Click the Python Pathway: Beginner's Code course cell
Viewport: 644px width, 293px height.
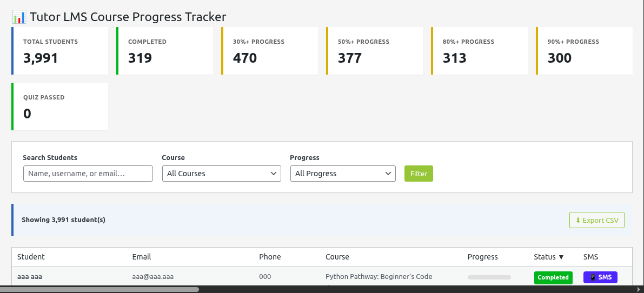(x=379, y=277)
